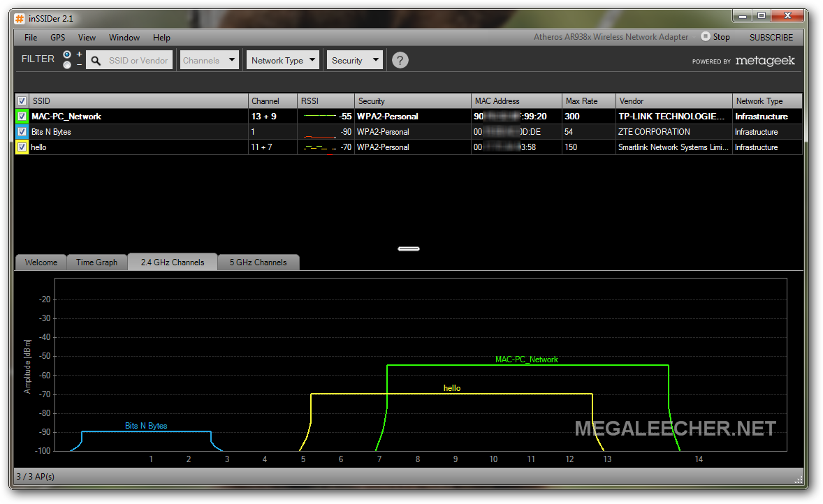This screenshot has height=504, width=823.
Task: Open the Window menu
Action: click(x=124, y=38)
